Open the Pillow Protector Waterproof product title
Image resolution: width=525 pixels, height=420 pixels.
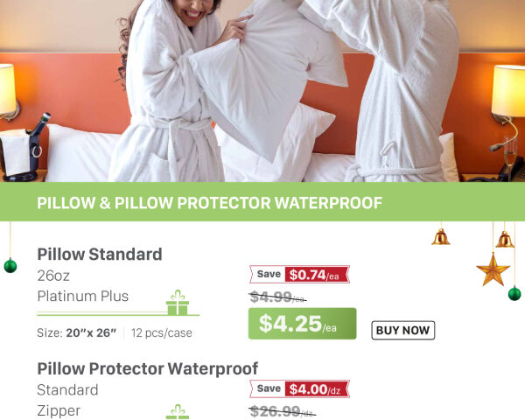[147, 368]
